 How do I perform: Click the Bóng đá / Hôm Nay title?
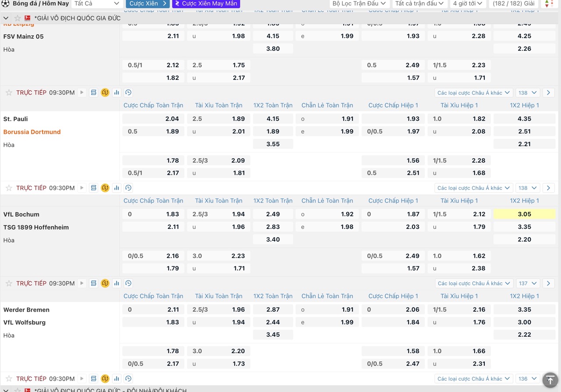pos(41,4)
